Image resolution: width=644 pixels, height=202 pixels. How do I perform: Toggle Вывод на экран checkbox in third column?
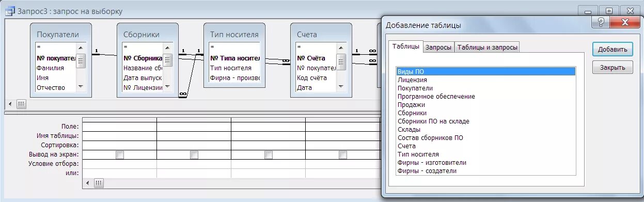tap(269, 155)
